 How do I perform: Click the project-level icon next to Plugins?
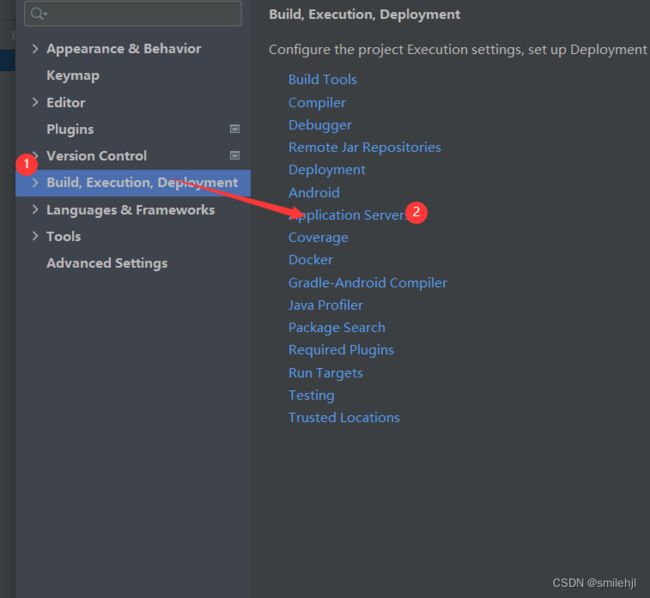(x=235, y=129)
